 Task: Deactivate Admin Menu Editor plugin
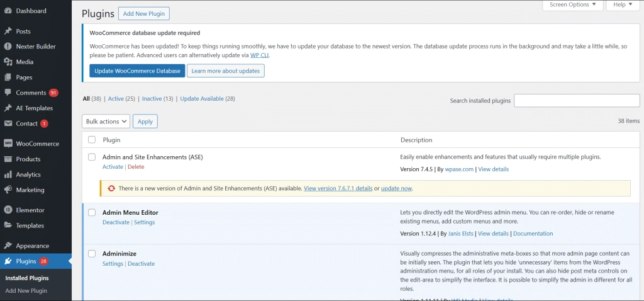(116, 222)
